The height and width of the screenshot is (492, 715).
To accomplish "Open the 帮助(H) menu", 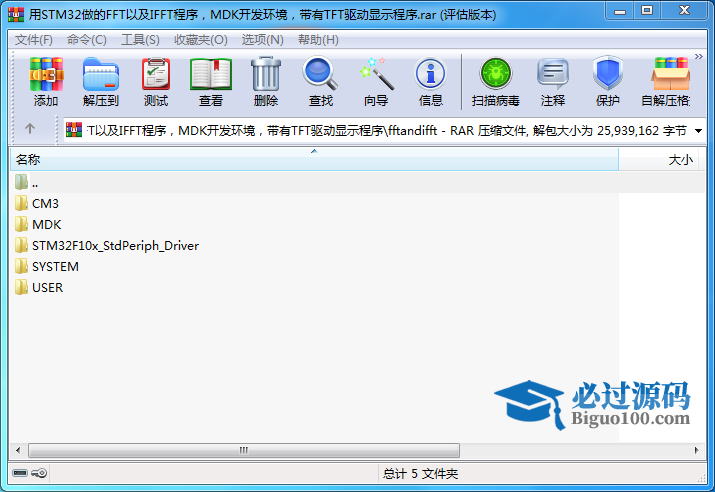I will point(318,40).
